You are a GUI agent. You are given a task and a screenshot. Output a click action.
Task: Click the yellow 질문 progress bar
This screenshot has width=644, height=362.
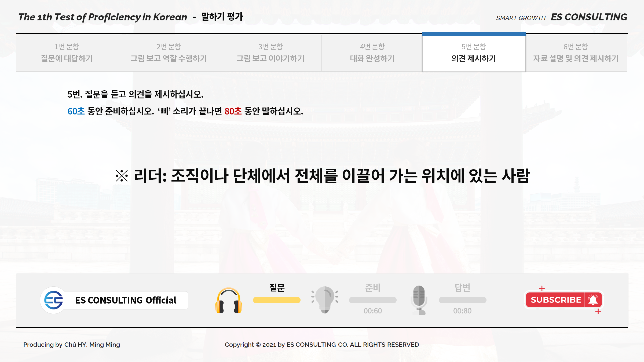277,300
